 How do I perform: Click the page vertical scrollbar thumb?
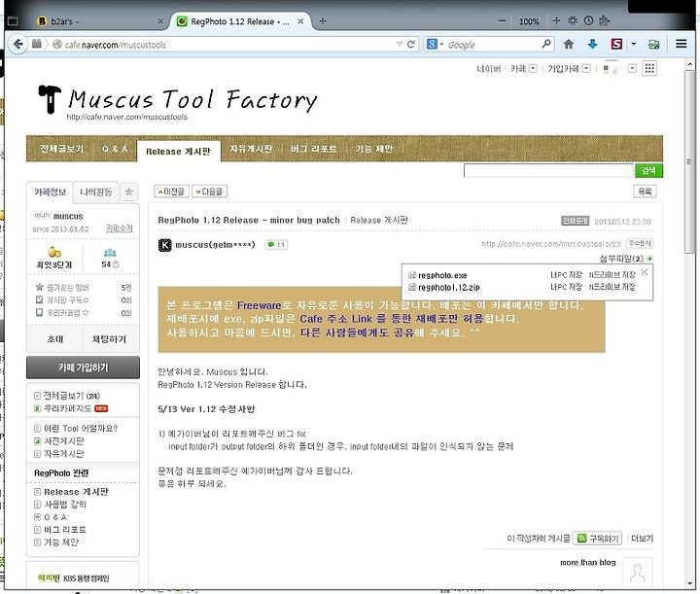(689, 161)
